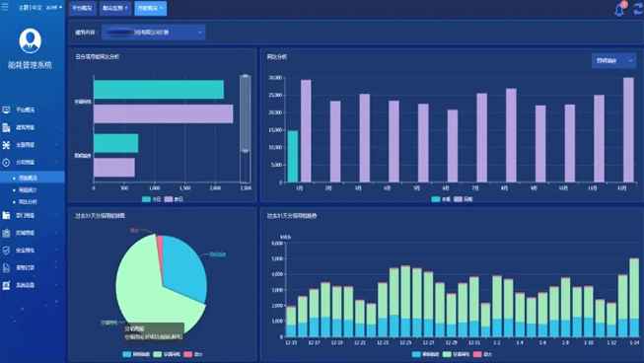
Task: Click the branch circuit icon beside 支路用能
Action: tap(6, 145)
